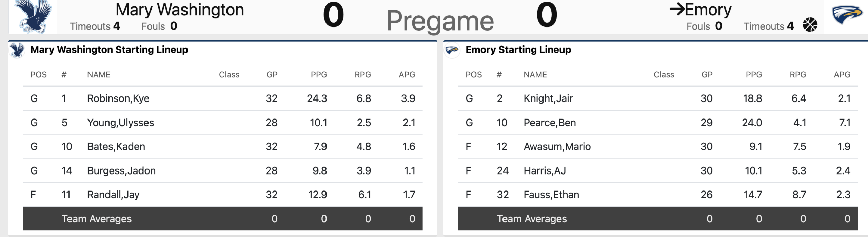
Task: Click Fauss, Ethan player name
Action: click(x=551, y=195)
